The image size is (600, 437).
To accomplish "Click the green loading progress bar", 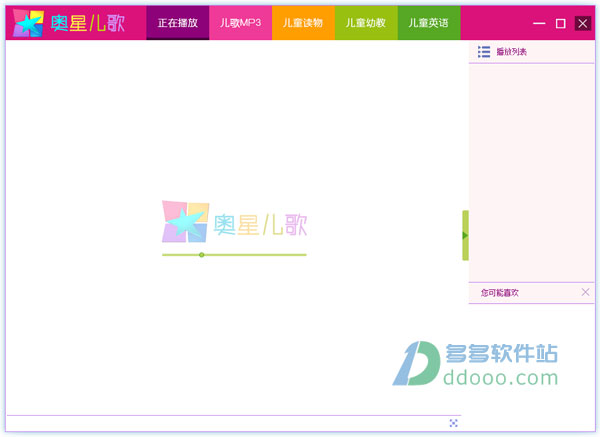I will point(234,255).
